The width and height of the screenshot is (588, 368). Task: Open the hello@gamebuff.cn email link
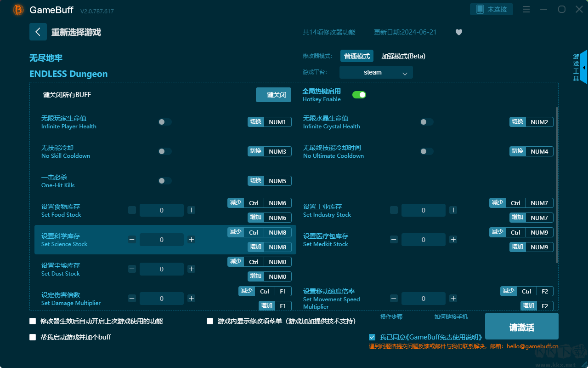tap(531, 346)
